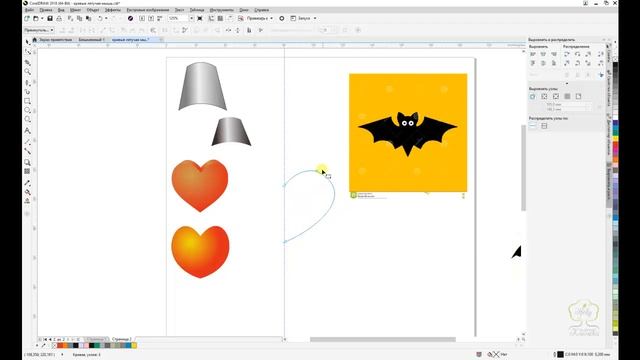Switch to the Page 2 tab
Screen dimensions: 640x360
coord(121,339)
